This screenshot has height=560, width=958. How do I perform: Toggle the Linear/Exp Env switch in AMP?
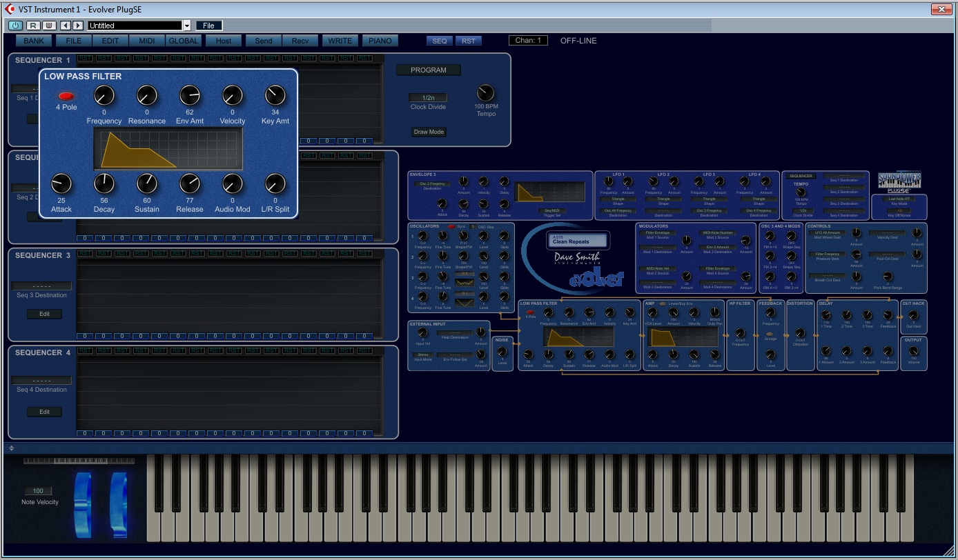pos(663,303)
